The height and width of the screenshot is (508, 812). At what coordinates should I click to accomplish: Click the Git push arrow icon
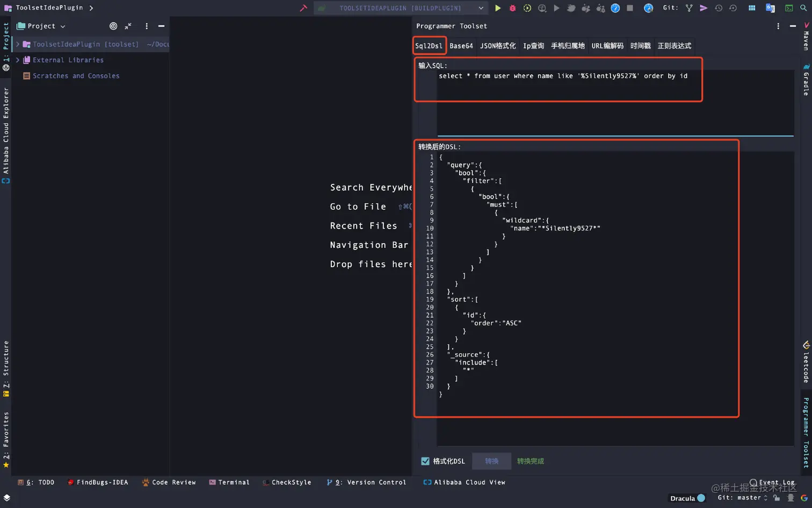pyautogui.click(x=704, y=8)
